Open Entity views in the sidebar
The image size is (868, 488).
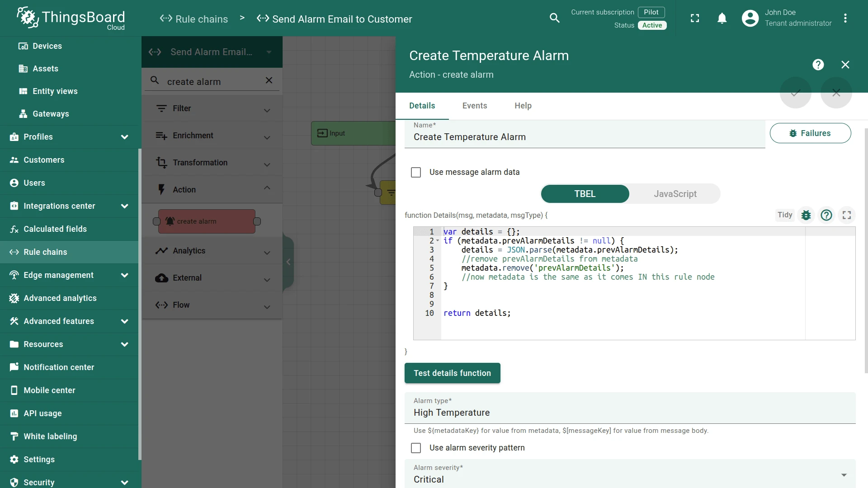[x=69, y=91]
